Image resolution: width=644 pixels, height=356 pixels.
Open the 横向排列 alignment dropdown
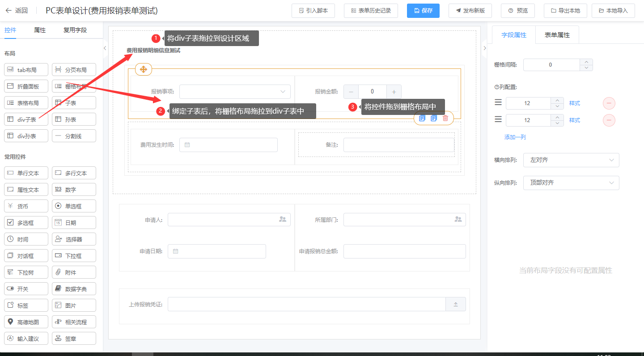click(x=571, y=160)
